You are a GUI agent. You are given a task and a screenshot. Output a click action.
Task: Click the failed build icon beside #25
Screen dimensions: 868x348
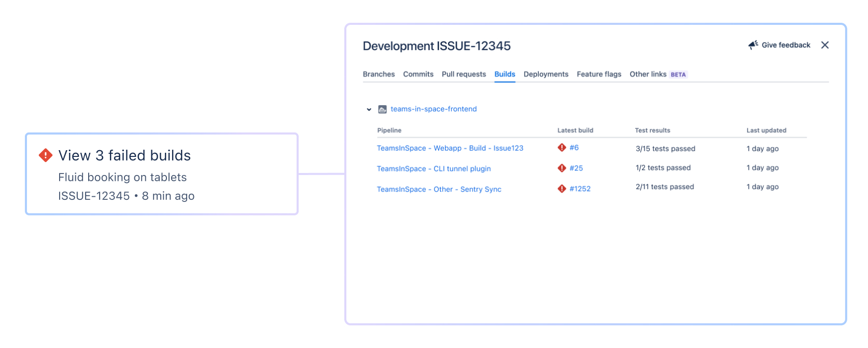coord(562,168)
